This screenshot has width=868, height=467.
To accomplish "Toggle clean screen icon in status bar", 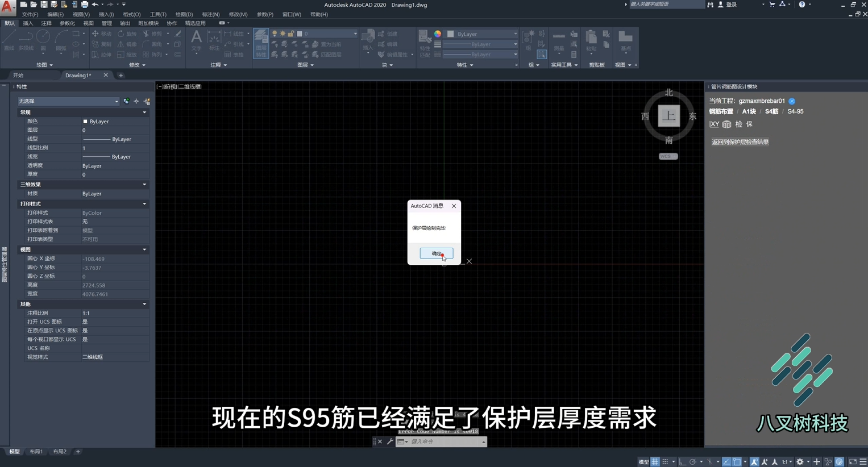I will pos(853,462).
